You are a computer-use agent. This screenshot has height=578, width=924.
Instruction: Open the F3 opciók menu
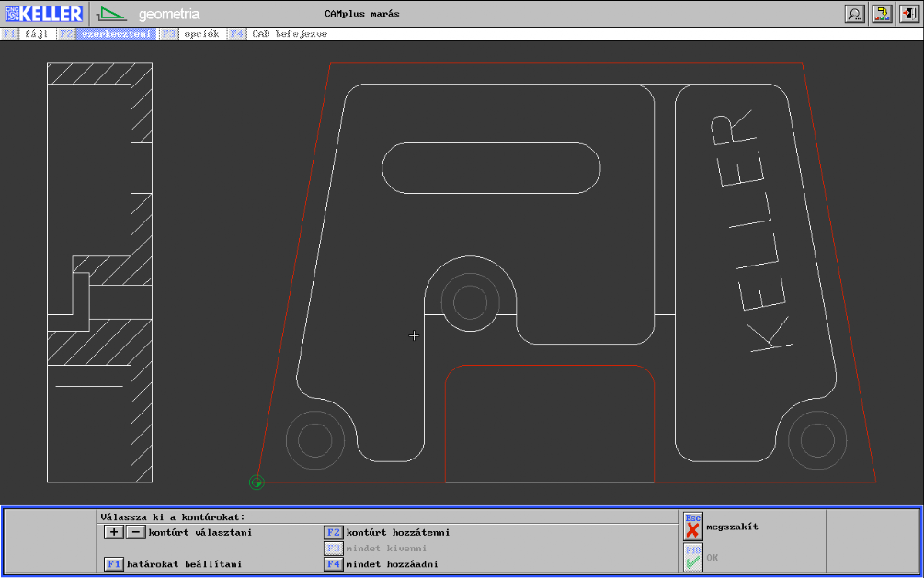point(192,34)
